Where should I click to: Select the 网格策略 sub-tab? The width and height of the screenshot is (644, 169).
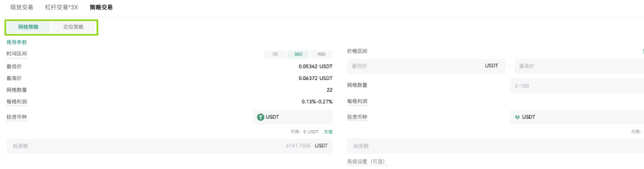(28, 27)
